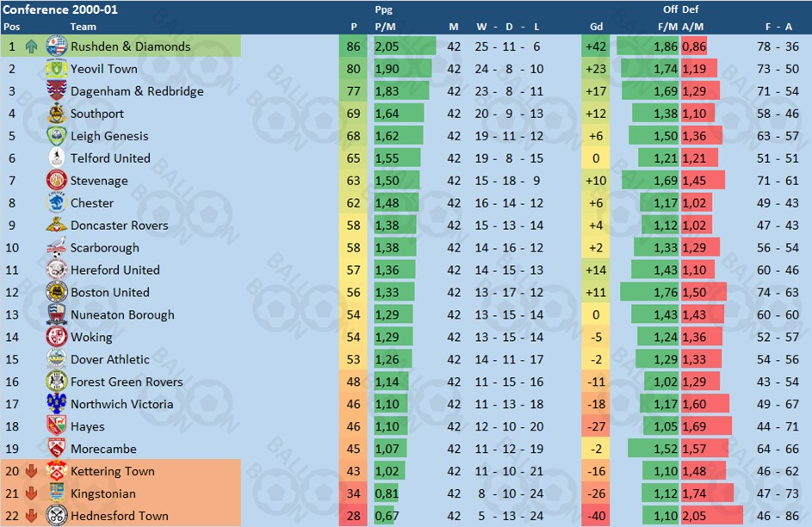Click the Gd column header
Viewport: 812px width, 527px height.
596,27
